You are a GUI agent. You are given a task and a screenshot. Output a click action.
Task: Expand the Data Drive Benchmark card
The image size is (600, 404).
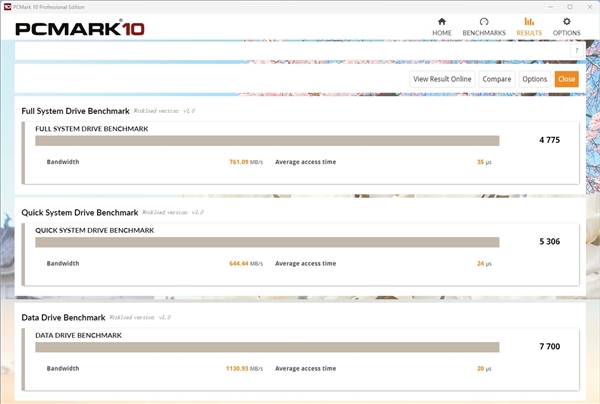tap(300, 360)
